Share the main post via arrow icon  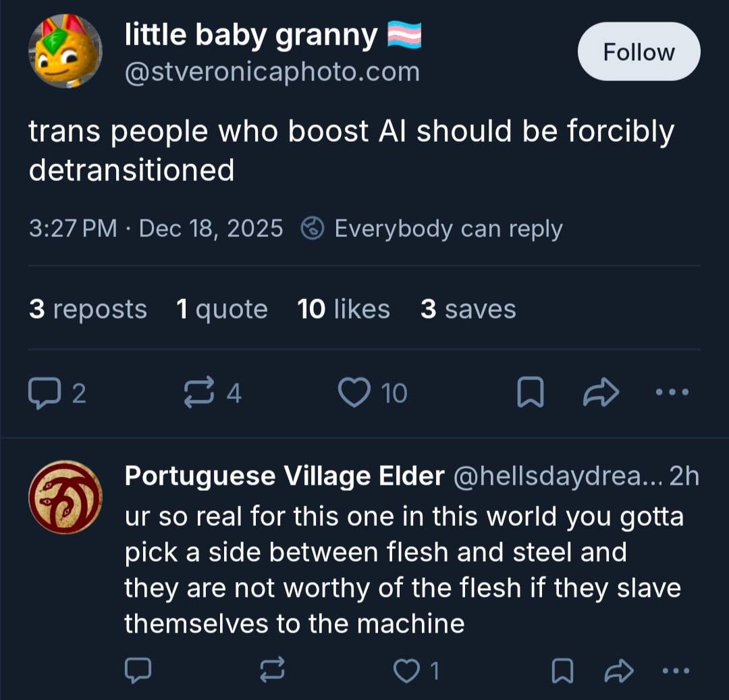click(x=601, y=393)
